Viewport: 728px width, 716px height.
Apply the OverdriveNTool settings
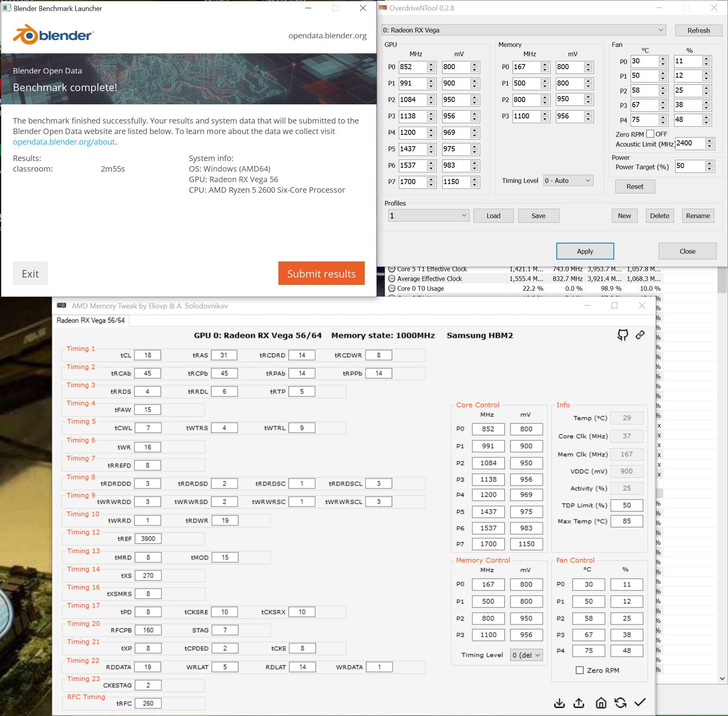click(585, 251)
